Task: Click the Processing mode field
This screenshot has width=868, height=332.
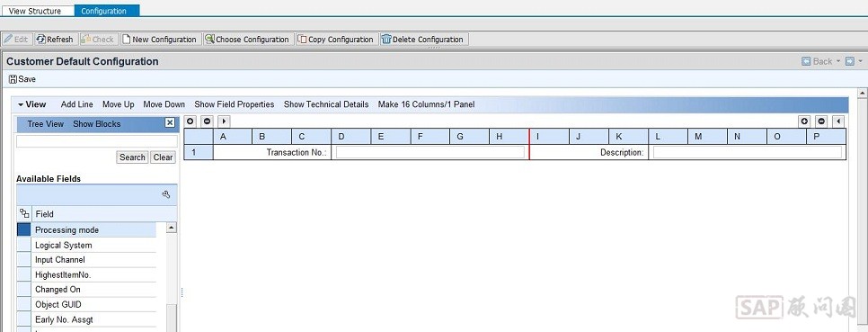Action: click(93, 230)
